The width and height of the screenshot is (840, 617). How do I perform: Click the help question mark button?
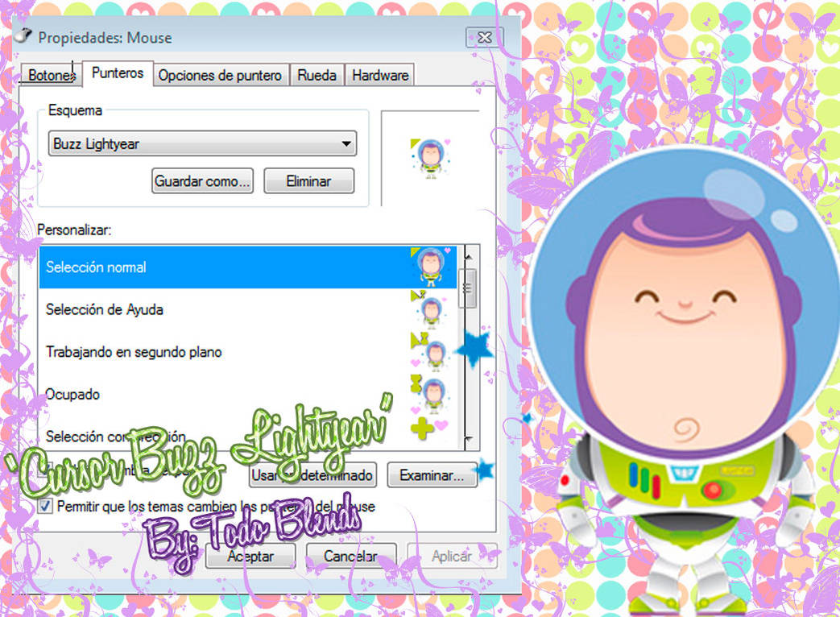pyautogui.click(x=482, y=37)
